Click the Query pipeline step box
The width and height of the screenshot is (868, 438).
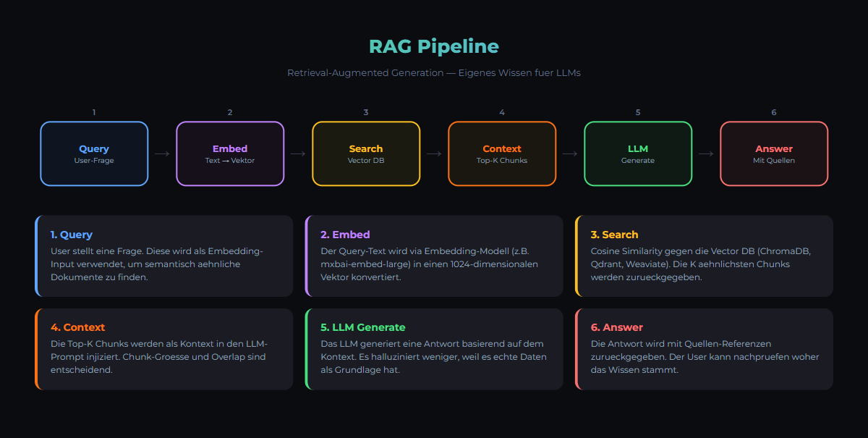(x=94, y=153)
